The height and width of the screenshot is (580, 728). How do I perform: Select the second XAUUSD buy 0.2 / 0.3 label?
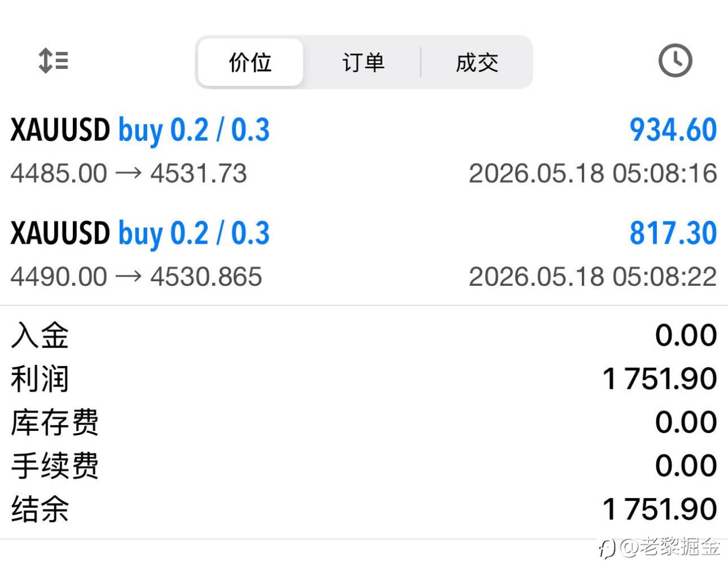click(140, 234)
